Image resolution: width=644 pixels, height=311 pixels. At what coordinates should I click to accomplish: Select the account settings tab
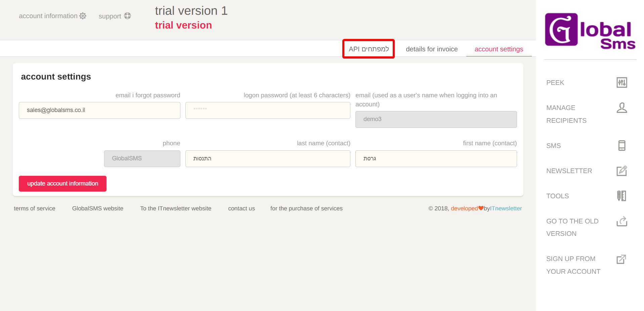point(499,49)
